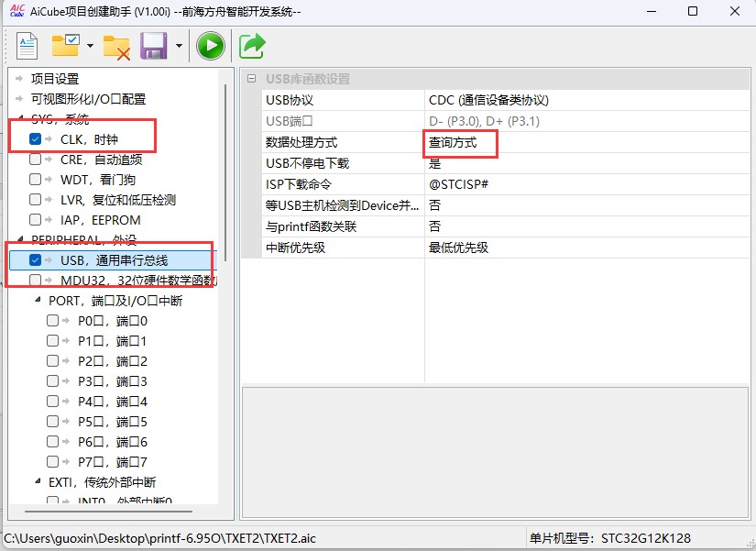
Task: Enable the P2口 端口2 checkbox
Action: pos(52,361)
